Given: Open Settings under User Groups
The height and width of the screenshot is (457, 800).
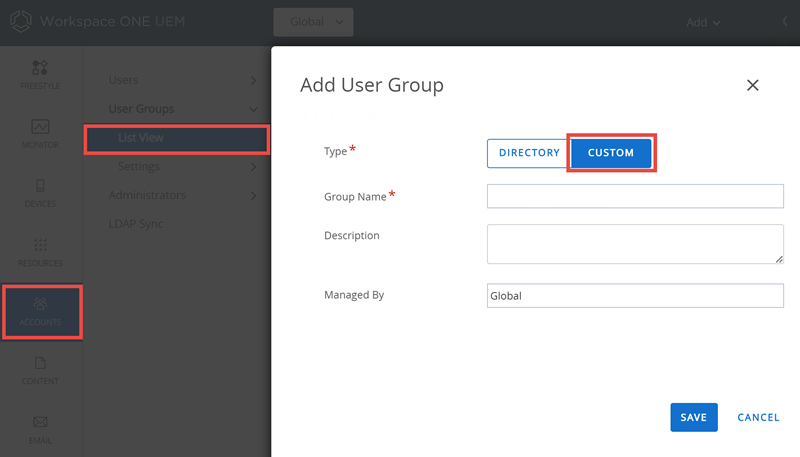Looking at the screenshot, I should (x=139, y=166).
